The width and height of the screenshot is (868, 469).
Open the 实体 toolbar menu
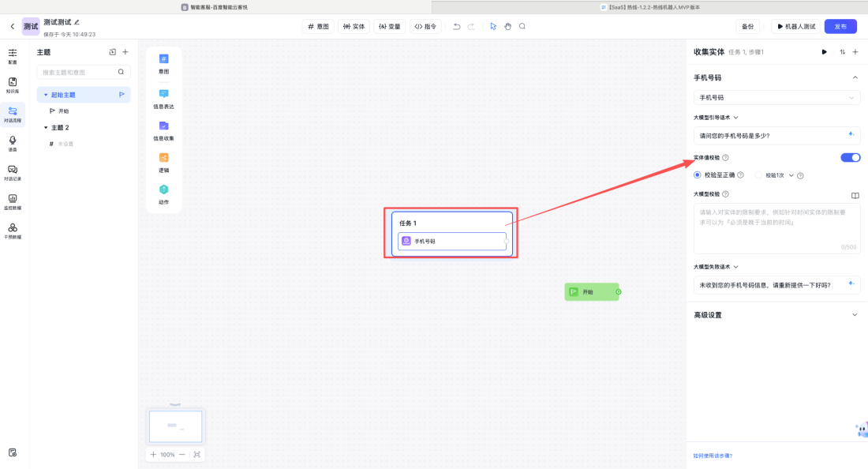(354, 26)
